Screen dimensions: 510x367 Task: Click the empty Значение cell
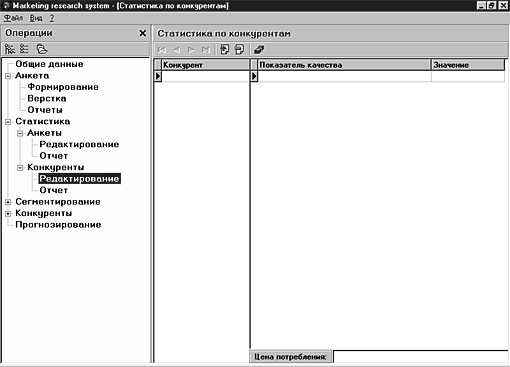pyautogui.click(x=468, y=76)
